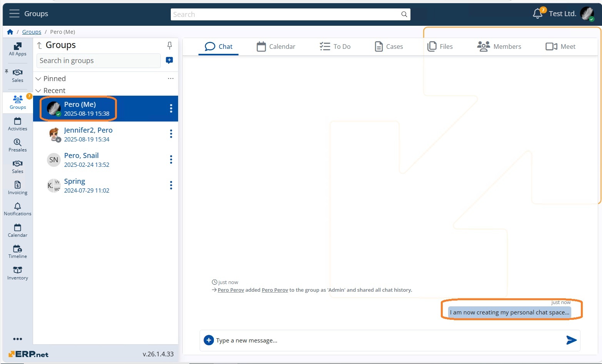Click the ERP.net logo
This screenshot has width=602, height=364.
28,354
